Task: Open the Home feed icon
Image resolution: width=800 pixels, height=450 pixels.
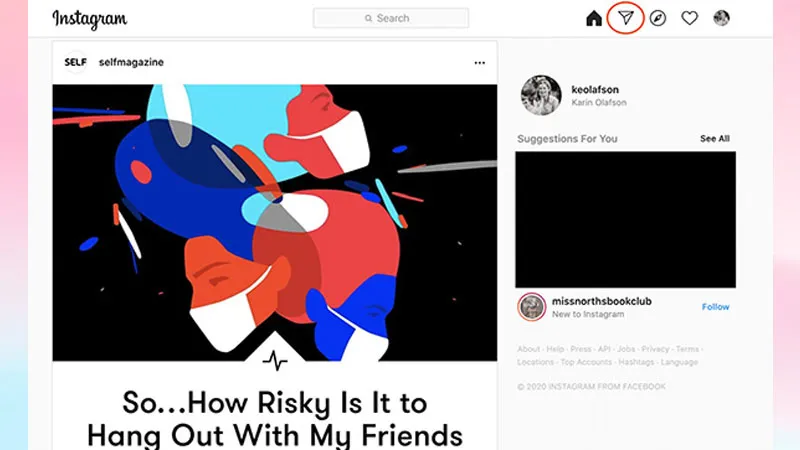Action: pos(593,18)
